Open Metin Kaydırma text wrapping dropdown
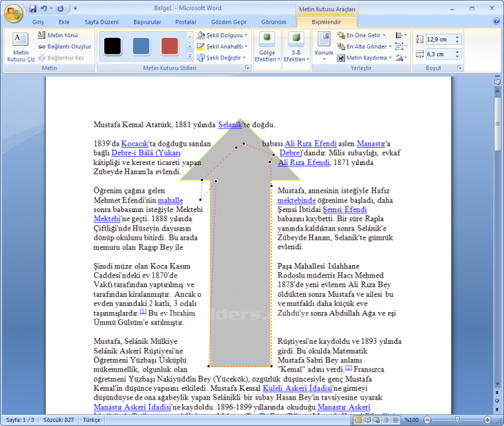 (x=364, y=58)
